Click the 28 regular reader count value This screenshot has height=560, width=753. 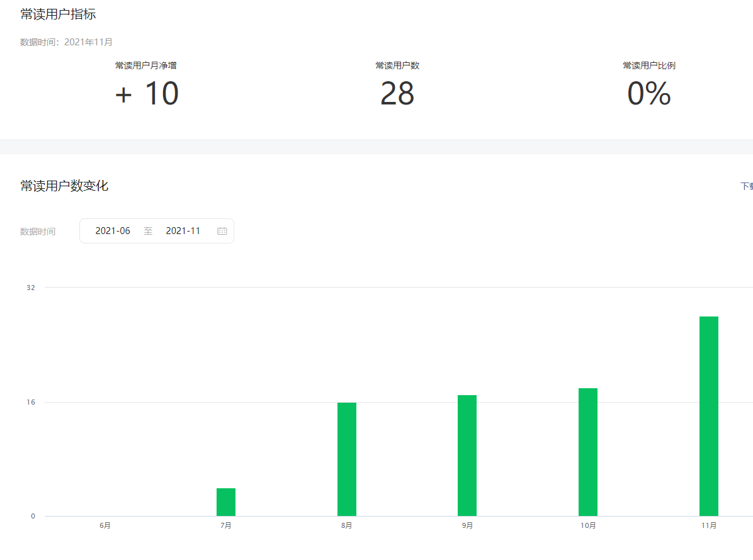tap(397, 94)
